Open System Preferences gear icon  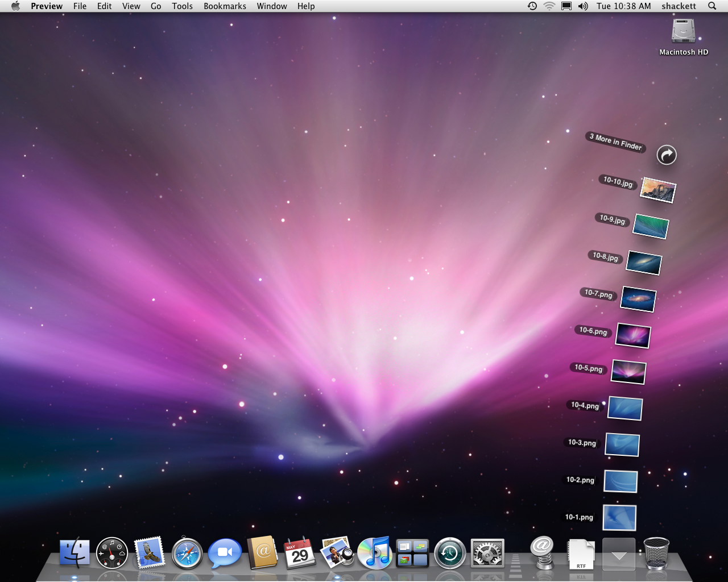point(487,553)
